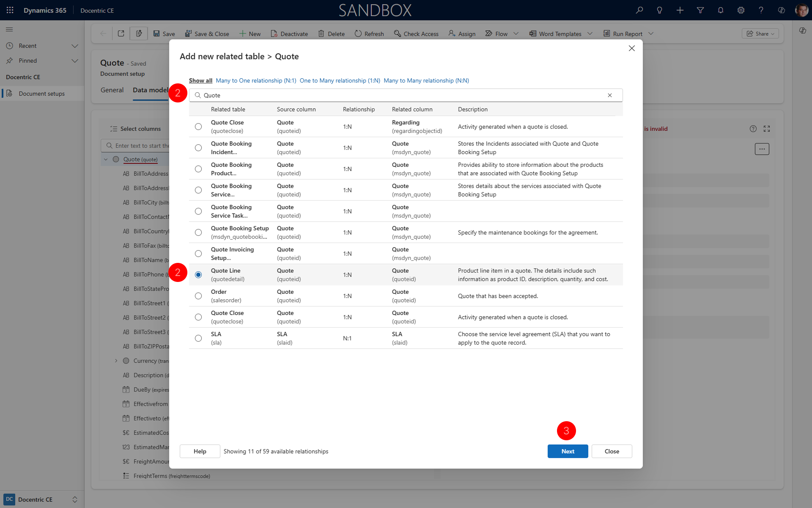Click Check Access
Viewport: 812px width, 508px height.
click(x=416, y=33)
